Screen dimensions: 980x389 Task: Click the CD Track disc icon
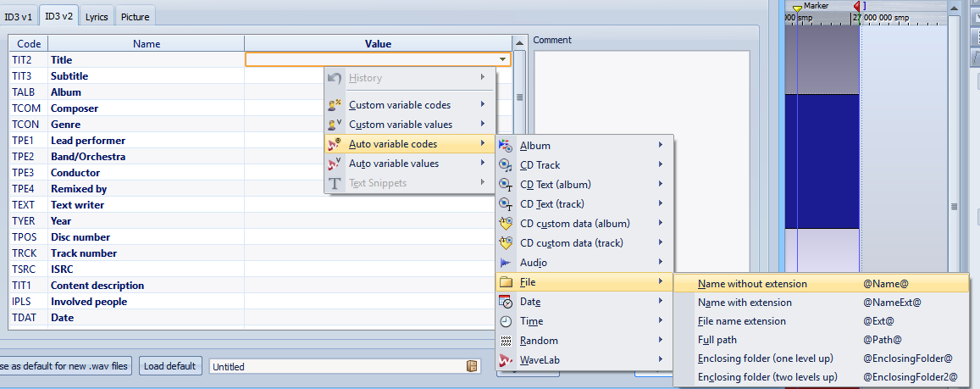point(506,165)
